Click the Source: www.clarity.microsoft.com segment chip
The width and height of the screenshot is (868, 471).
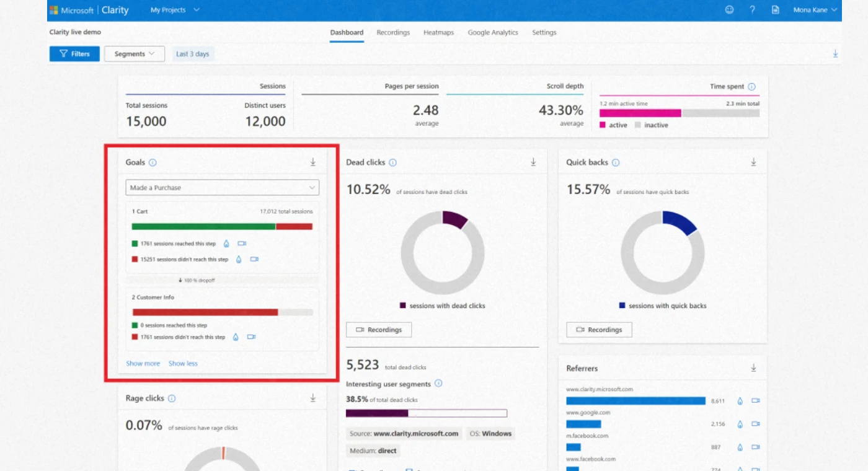404,434
